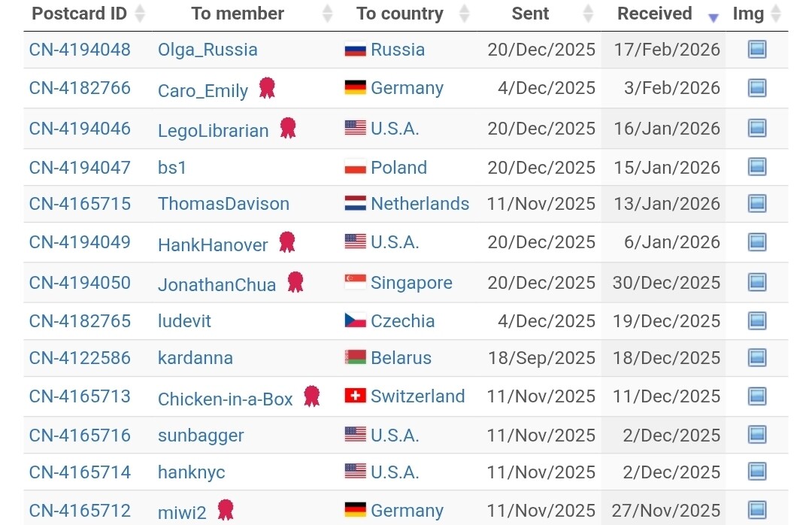Click the Switzerland flag icon
Viewport: 812px width, 525px height.
pos(355,396)
